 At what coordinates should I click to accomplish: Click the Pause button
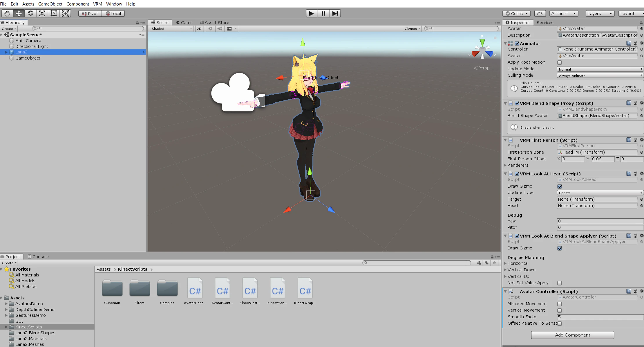323,13
